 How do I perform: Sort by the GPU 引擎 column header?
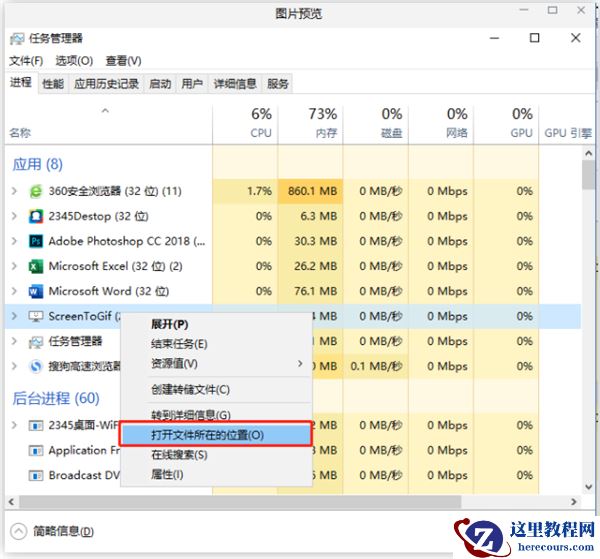tap(567, 123)
